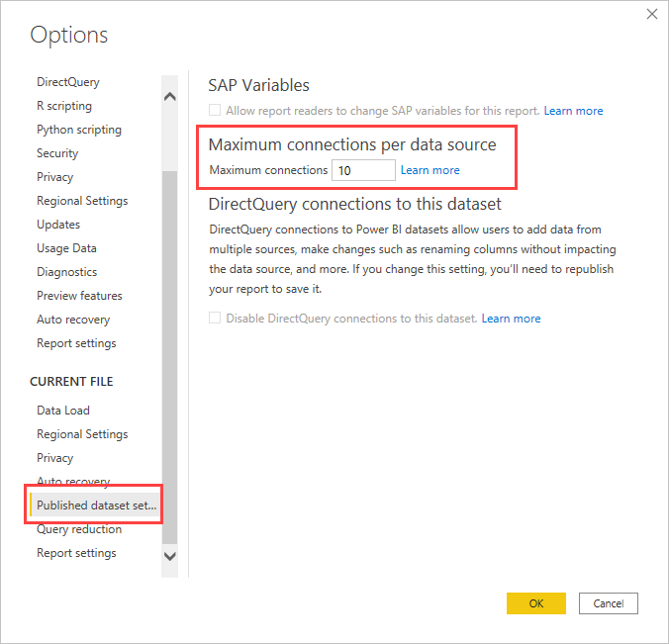Tick Disable DirectQuery connections to this dataset
The height and width of the screenshot is (644, 669).
pyautogui.click(x=215, y=318)
